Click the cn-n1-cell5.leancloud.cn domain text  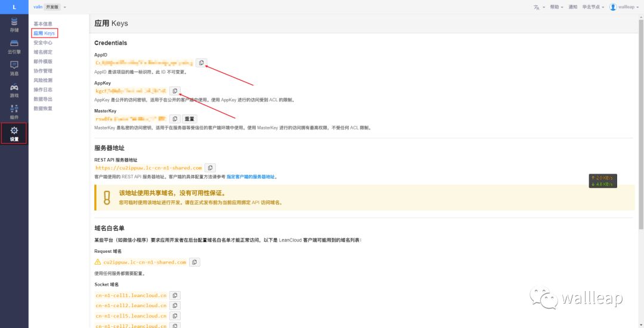click(x=131, y=315)
